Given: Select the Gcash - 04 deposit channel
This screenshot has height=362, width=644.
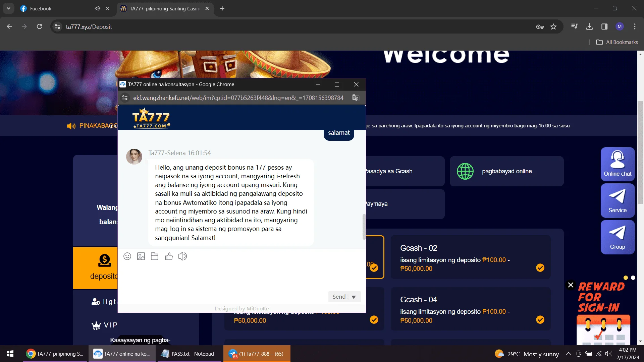Looking at the screenshot, I should 471,309.
